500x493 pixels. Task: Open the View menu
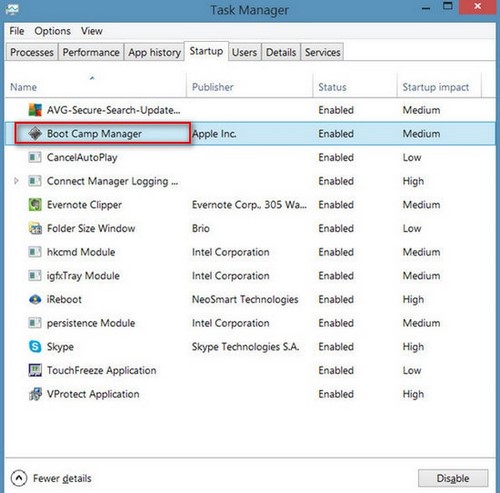coord(92,31)
